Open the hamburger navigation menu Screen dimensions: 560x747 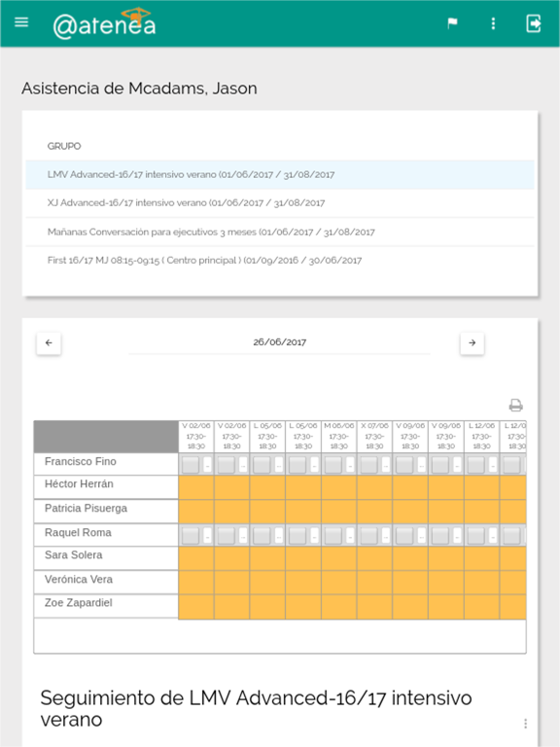[x=21, y=22]
